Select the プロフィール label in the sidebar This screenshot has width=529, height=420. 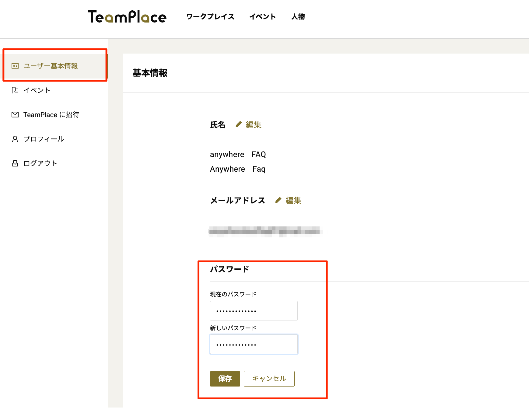coord(44,139)
